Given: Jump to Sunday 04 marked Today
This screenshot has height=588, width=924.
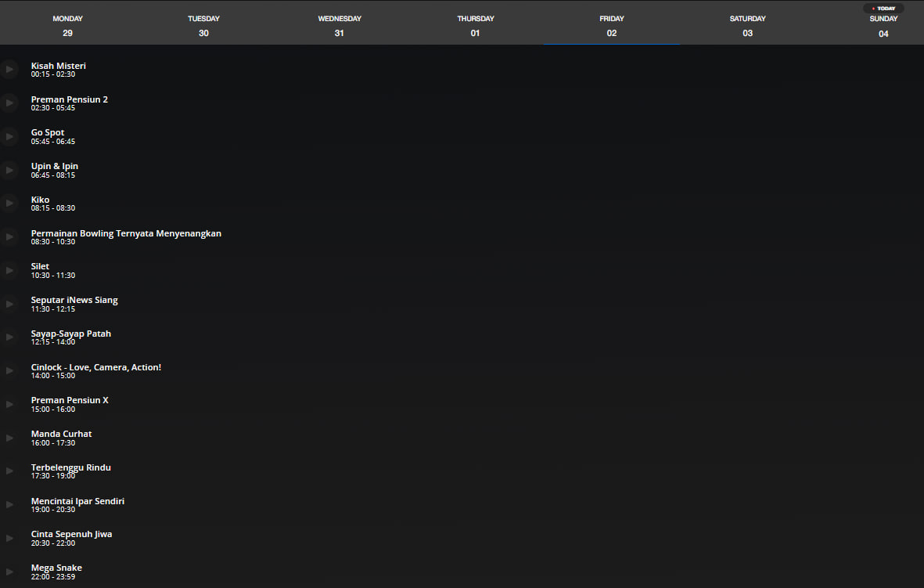Looking at the screenshot, I should 883,26.
